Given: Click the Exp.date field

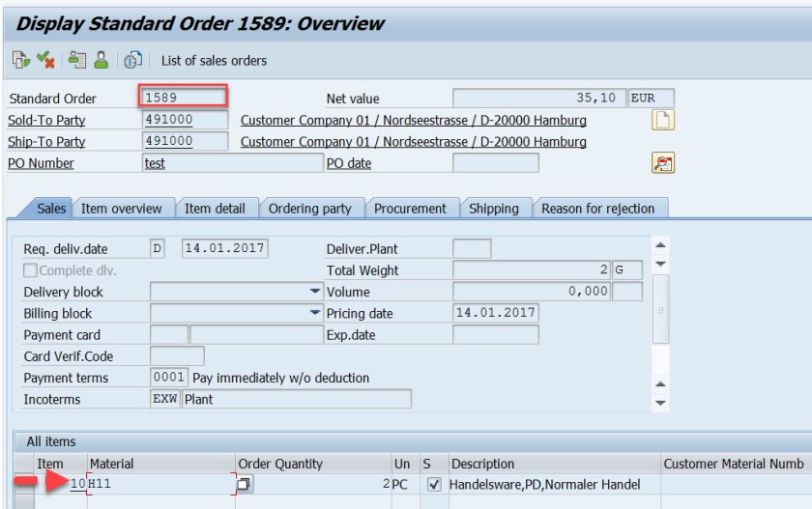Looking at the screenshot, I should pos(496,335).
